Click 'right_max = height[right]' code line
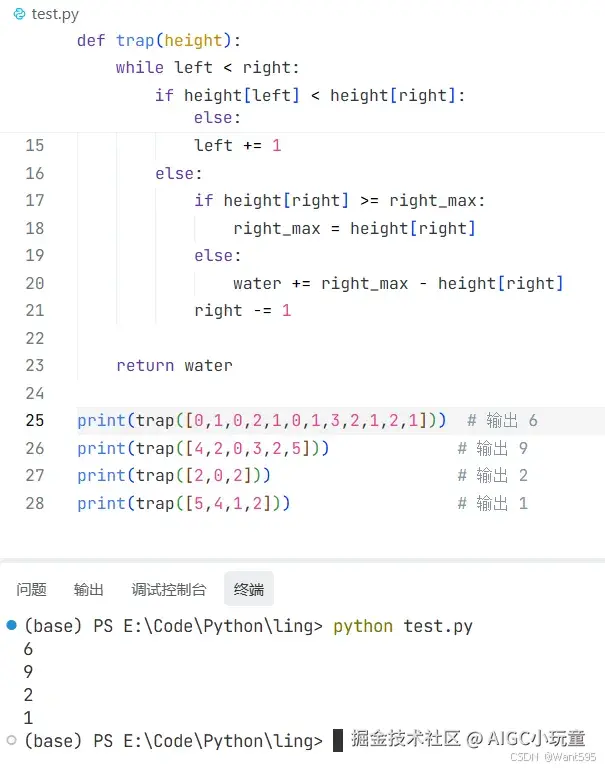Viewport: 605px width, 768px height. tap(354, 228)
